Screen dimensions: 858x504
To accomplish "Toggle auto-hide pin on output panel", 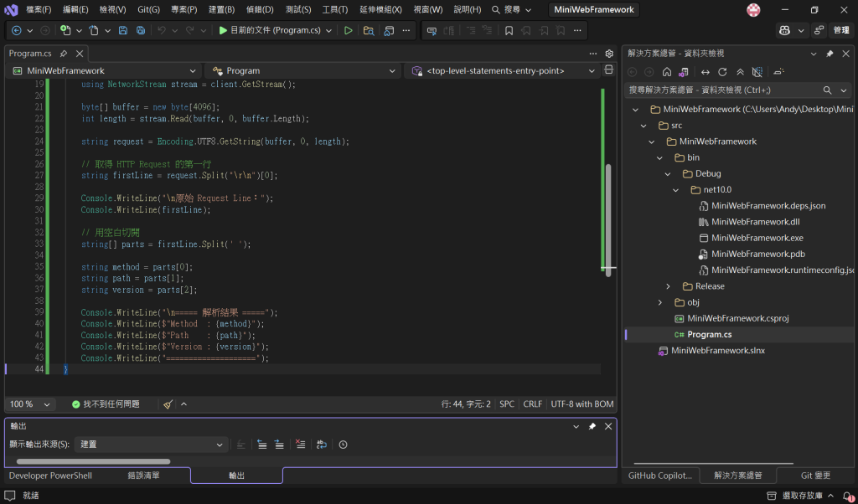I will (592, 426).
